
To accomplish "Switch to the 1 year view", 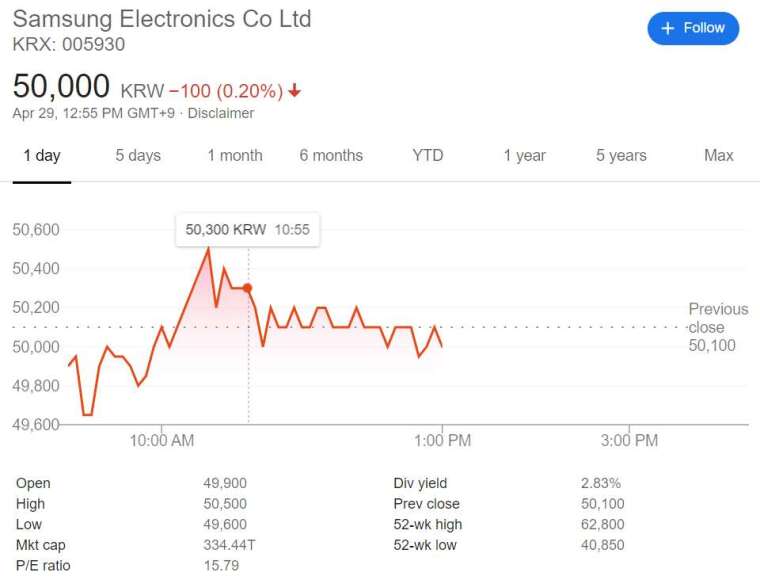I will pos(524,156).
